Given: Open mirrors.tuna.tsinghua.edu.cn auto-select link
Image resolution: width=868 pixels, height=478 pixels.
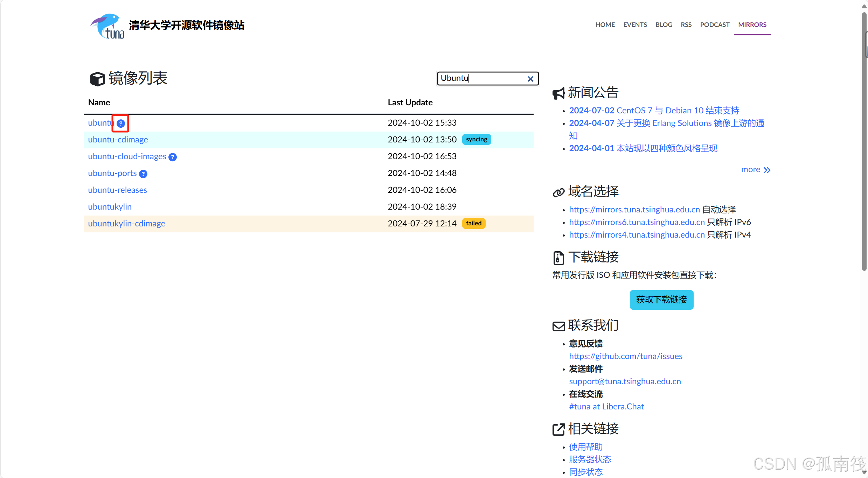Looking at the screenshot, I should (x=634, y=210).
